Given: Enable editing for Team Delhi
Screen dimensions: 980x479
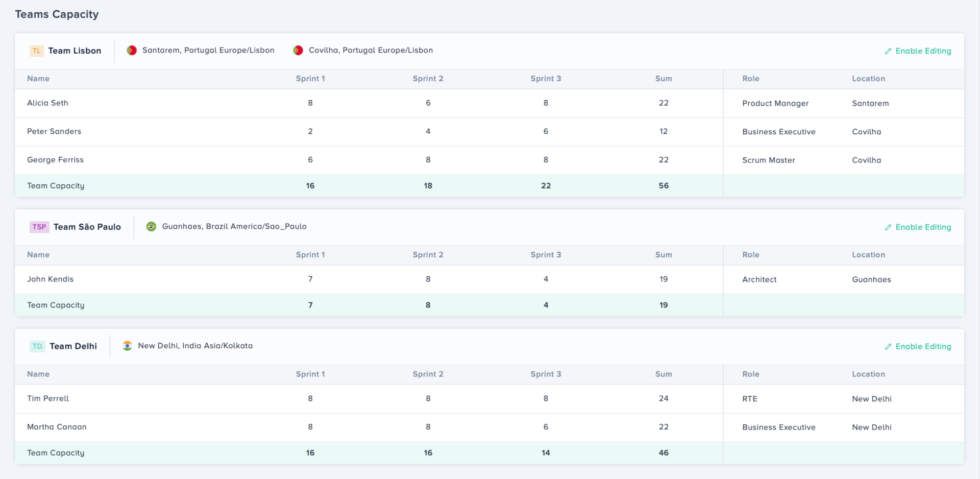Looking at the screenshot, I should (923, 346).
